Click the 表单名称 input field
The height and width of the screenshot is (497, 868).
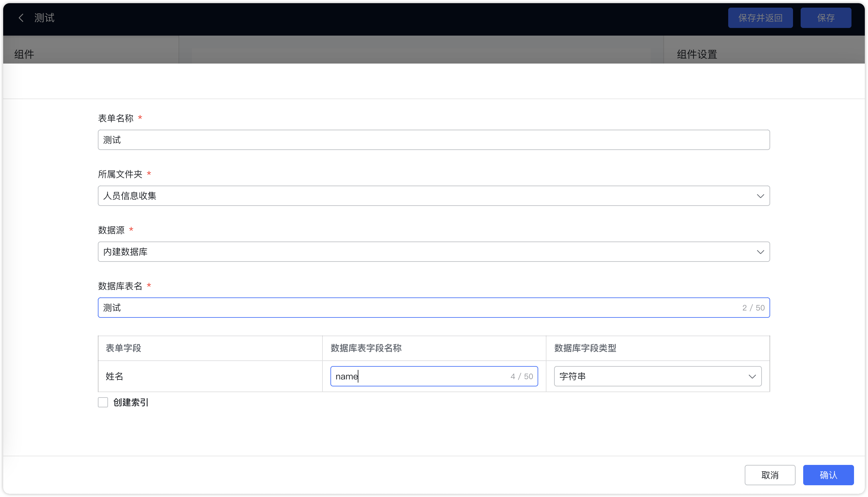point(434,140)
